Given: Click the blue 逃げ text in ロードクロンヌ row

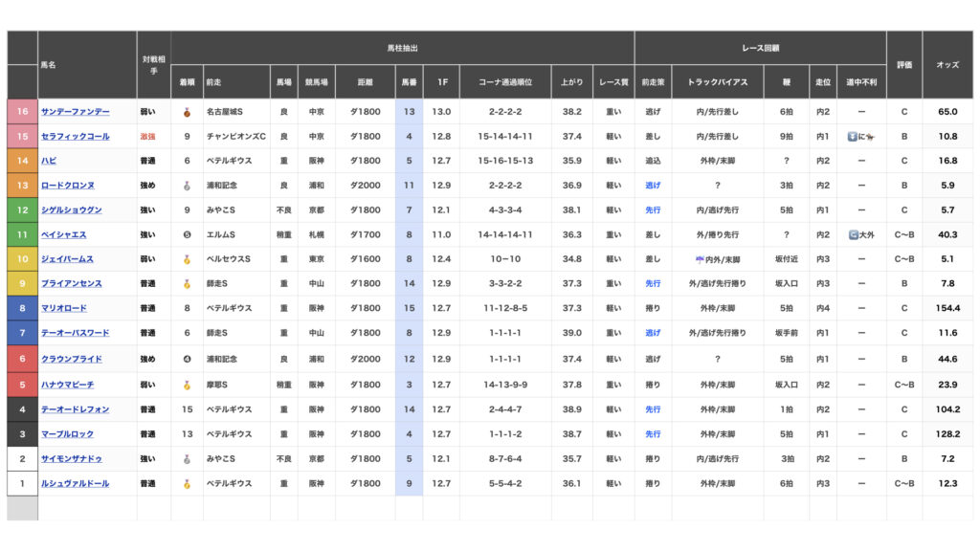Looking at the screenshot, I should 652,186.
